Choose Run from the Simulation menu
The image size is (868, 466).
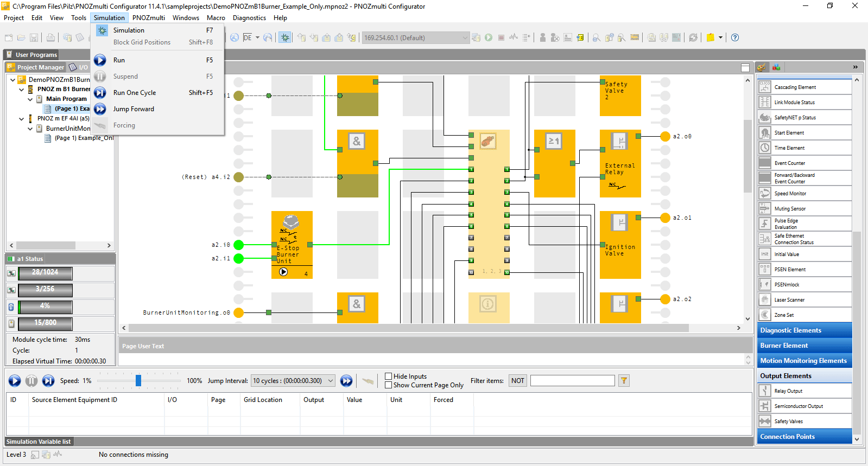[157, 60]
